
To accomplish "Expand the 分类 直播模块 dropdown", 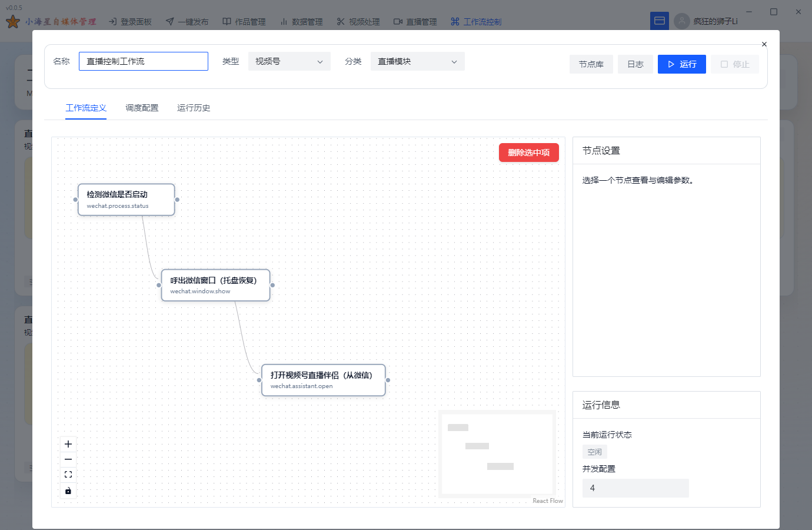I will click(417, 61).
